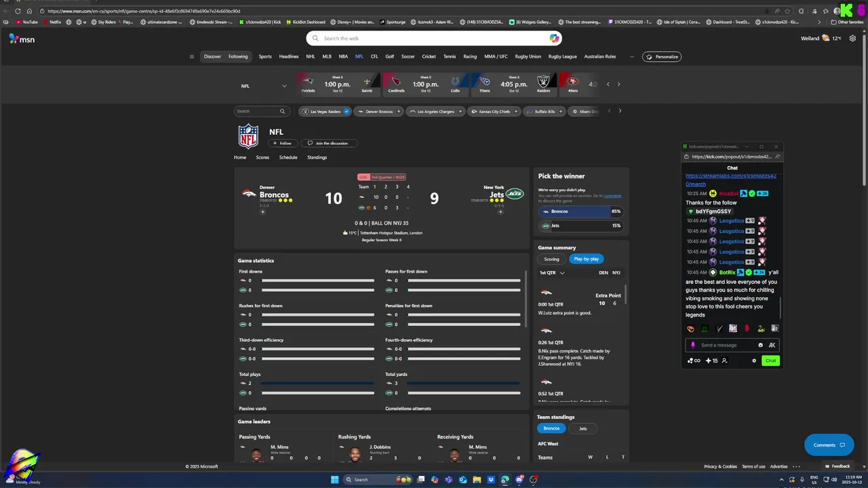
Task: Open Discord from the taskbar
Action: pos(519,480)
